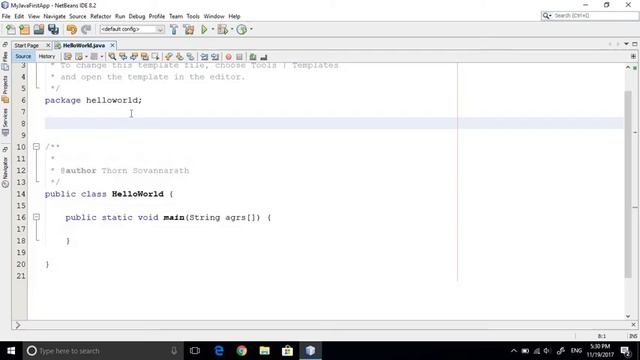This screenshot has width=640, height=360.
Task: Click the Debug Project toolbar icon
Action: tap(223, 29)
